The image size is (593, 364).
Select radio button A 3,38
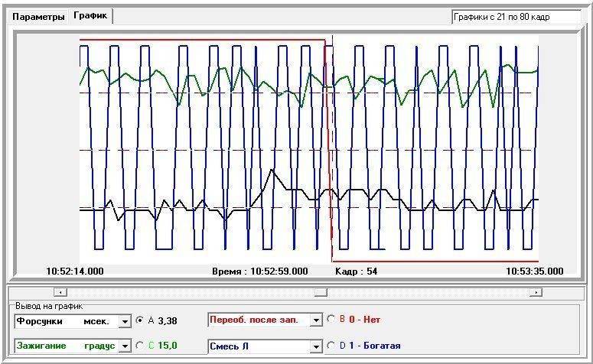[x=140, y=320]
